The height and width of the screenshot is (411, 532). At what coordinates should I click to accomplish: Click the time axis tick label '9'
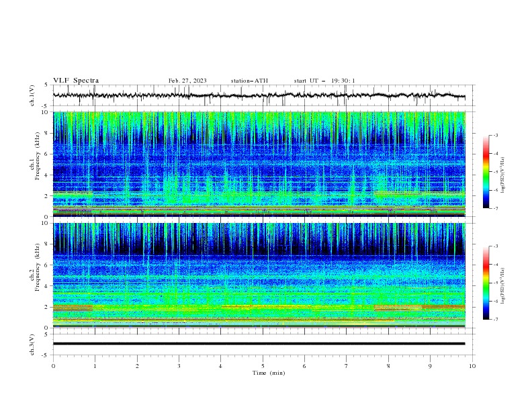[430, 366]
